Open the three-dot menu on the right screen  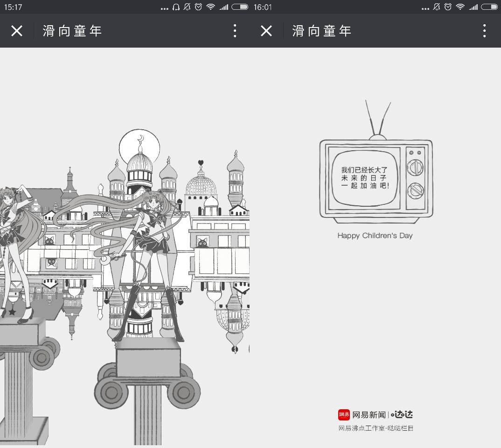point(484,31)
